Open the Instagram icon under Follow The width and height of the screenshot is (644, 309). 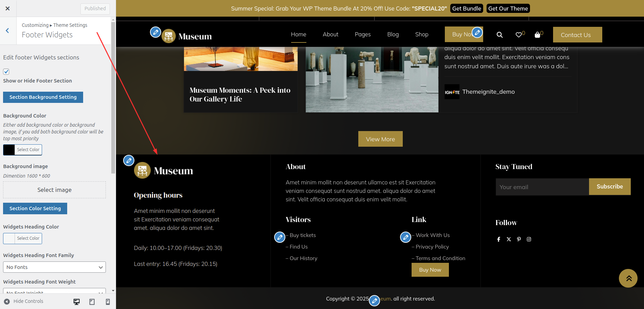coord(529,239)
